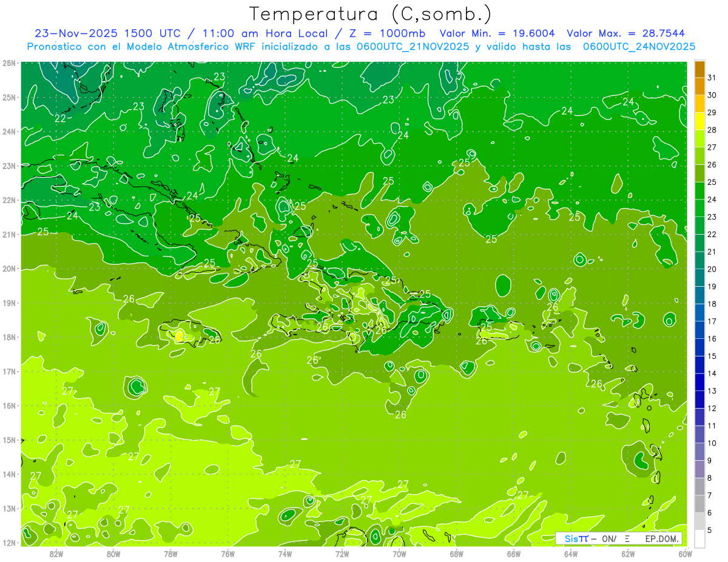The height and width of the screenshot is (562, 728).
Task: Click the '20' label on the color legend
Action: click(712, 269)
